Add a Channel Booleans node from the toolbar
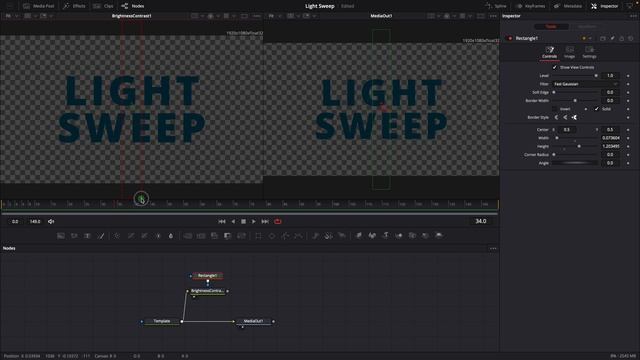640x360 pixels. 201,236
